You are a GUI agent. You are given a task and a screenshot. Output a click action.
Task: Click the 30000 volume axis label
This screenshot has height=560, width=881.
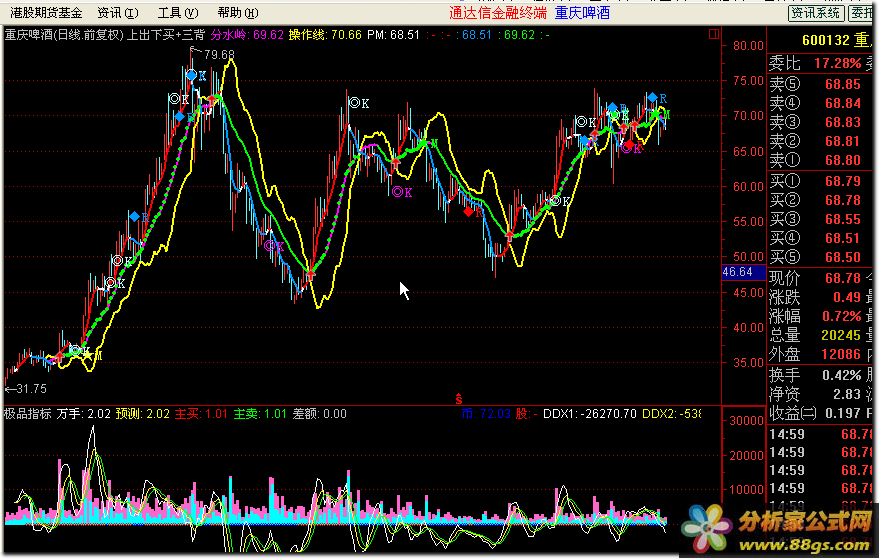pyautogui.click(x=747, y=421)
